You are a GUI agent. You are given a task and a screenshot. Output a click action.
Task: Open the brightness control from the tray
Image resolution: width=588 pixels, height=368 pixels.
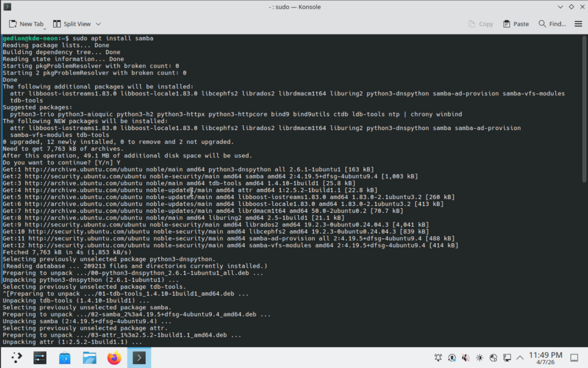point(479,357)
